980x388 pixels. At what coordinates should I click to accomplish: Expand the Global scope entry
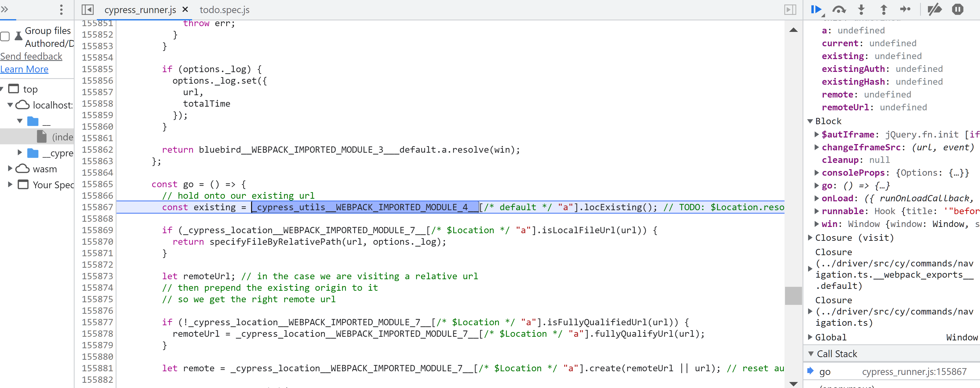(810, 337)
